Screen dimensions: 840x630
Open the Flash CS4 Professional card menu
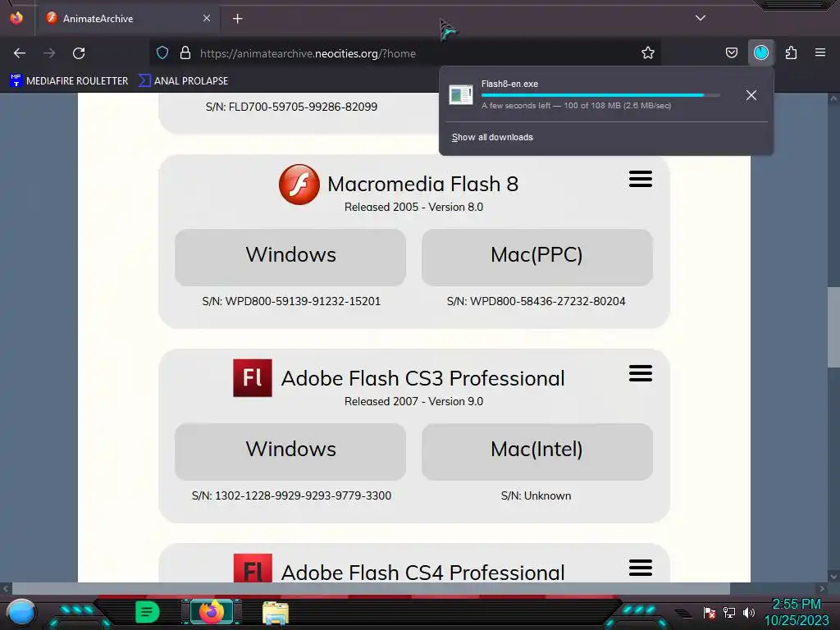(640, 568)
